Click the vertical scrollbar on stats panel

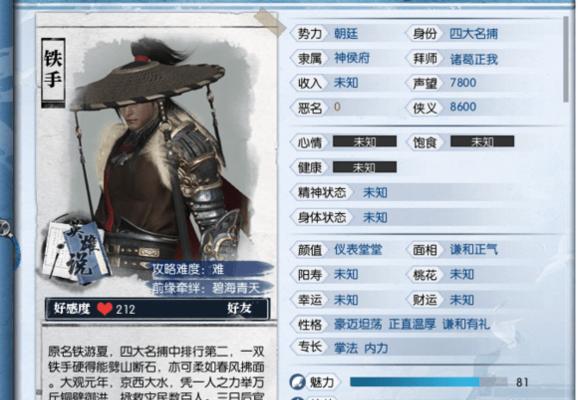click(x=566, y=59)
